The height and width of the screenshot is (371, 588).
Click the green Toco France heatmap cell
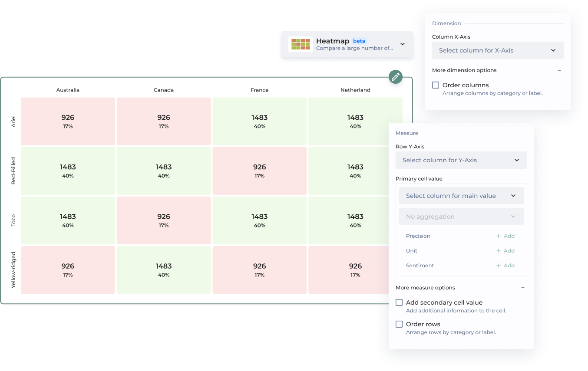(x=259, y=220)
